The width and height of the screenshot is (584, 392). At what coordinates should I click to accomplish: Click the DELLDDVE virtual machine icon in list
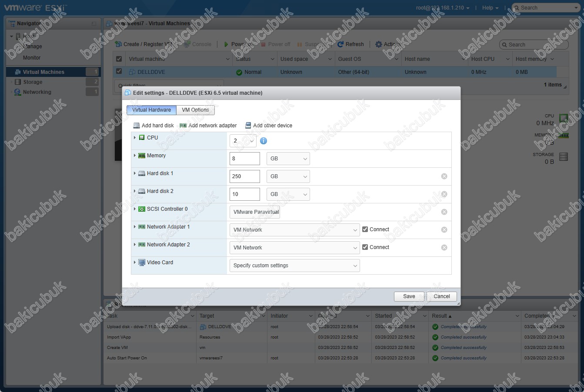tap(132, 72)
